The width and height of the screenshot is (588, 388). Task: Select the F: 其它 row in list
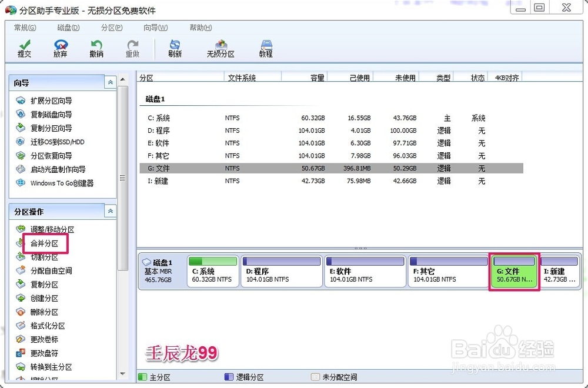(x=331, y=156)
